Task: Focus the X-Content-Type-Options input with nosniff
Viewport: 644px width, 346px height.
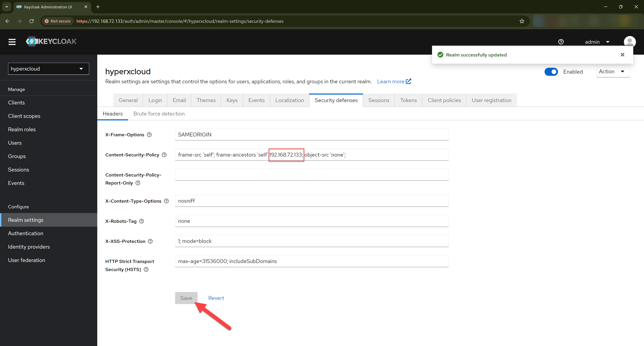Action: coord(312,201)
